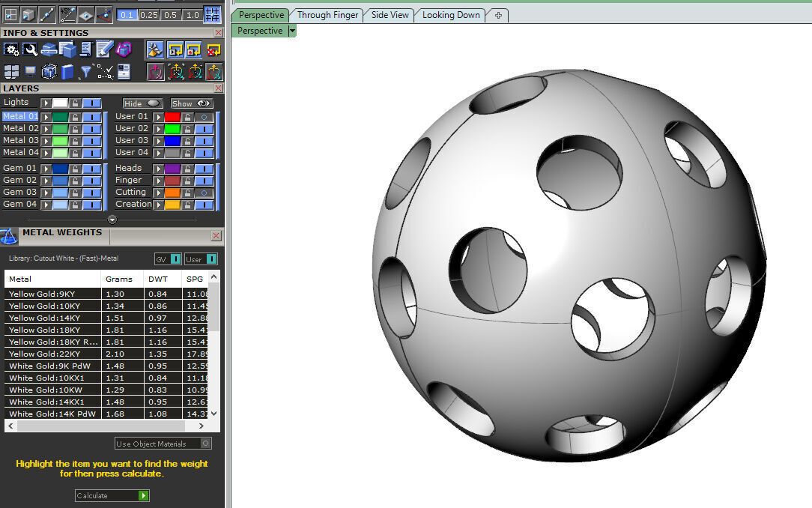812x508 pixels.
Task: Click the red X cancel macro icon
Action: click(x=213, y=49)
